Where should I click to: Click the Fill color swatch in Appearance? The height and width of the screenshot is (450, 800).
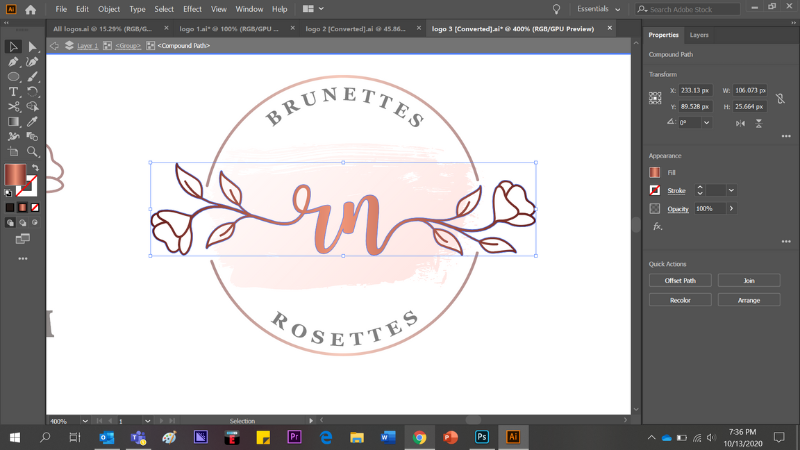pos(655,173)
